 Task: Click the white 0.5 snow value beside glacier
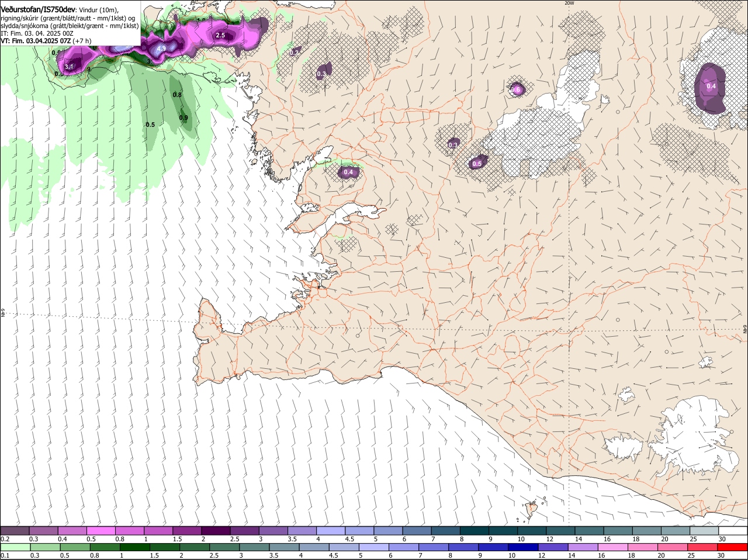(x=477, y=164)
